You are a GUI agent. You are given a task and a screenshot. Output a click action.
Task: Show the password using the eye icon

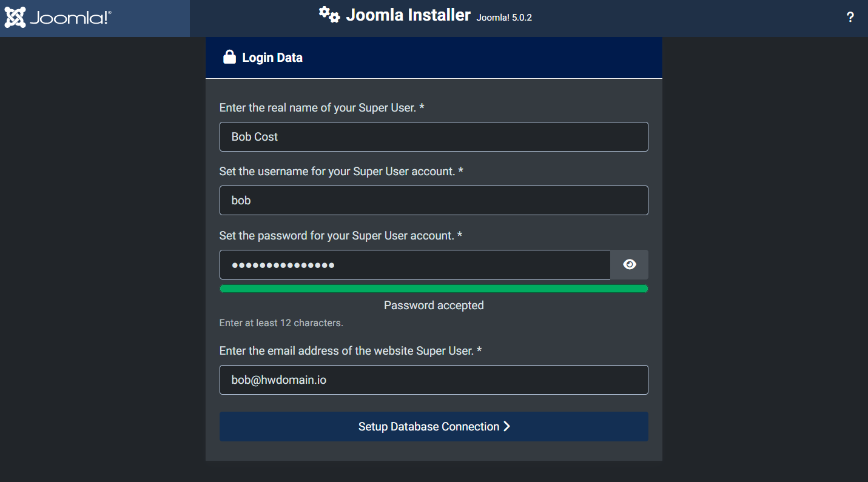[x=630, y=264]
